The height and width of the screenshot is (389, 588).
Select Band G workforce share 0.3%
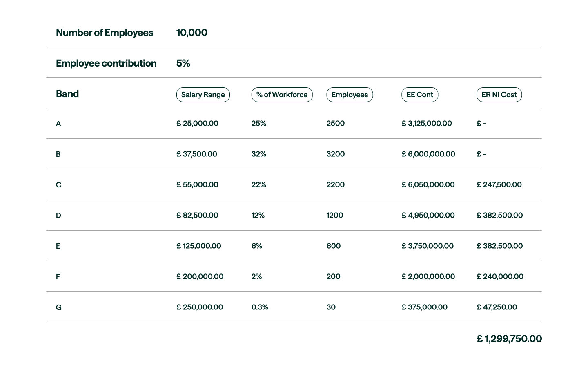260,307
